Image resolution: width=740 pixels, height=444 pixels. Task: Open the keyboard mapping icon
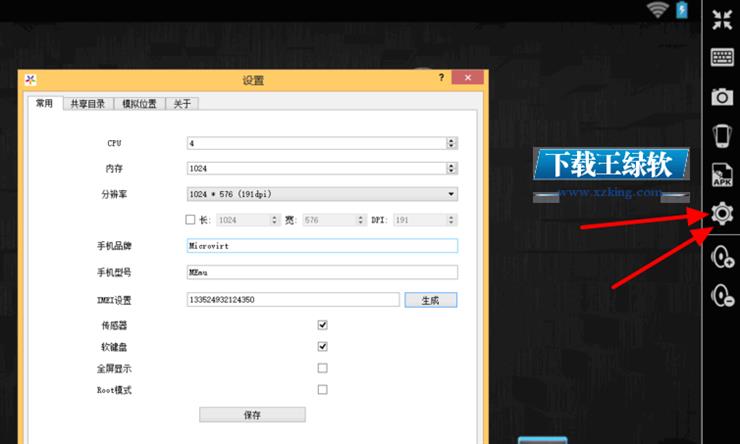point(722,58)
